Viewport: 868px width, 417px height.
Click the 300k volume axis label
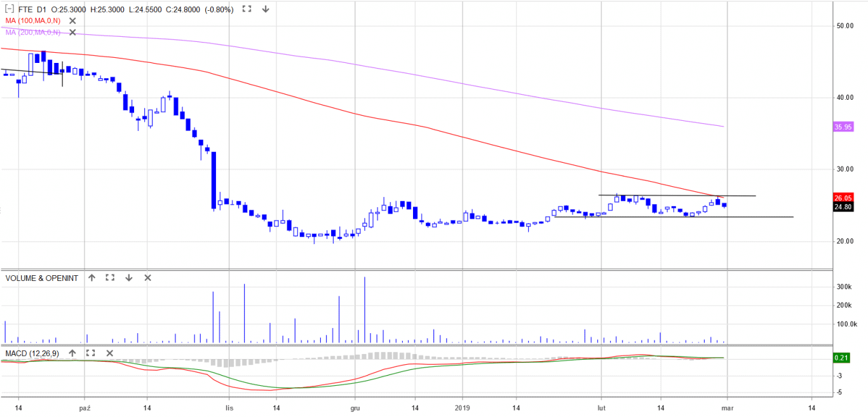pyautogui.click(x=844, y=287)
